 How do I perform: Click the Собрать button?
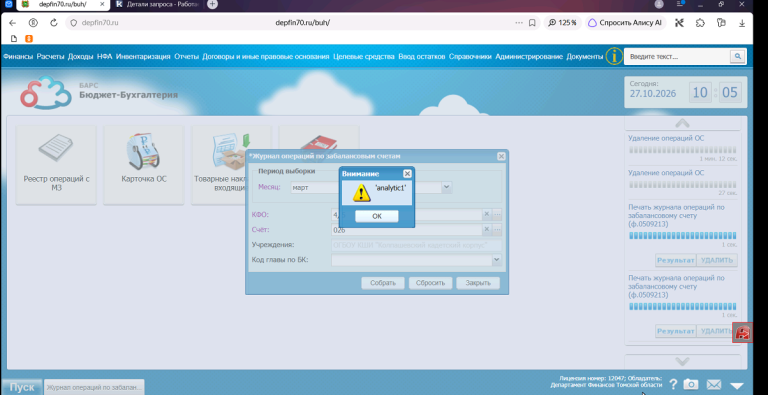[x=383, y=283]
